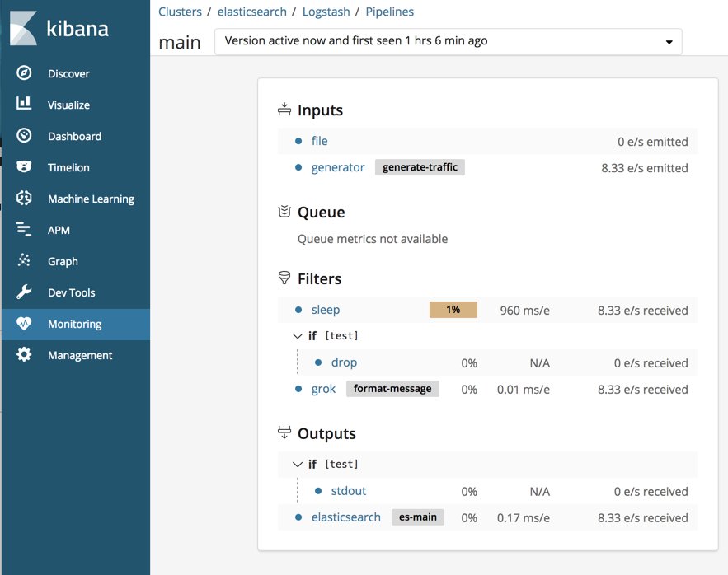Click the Timelion mask icon
Screen dimensions: 728x575
pos(24,167)
